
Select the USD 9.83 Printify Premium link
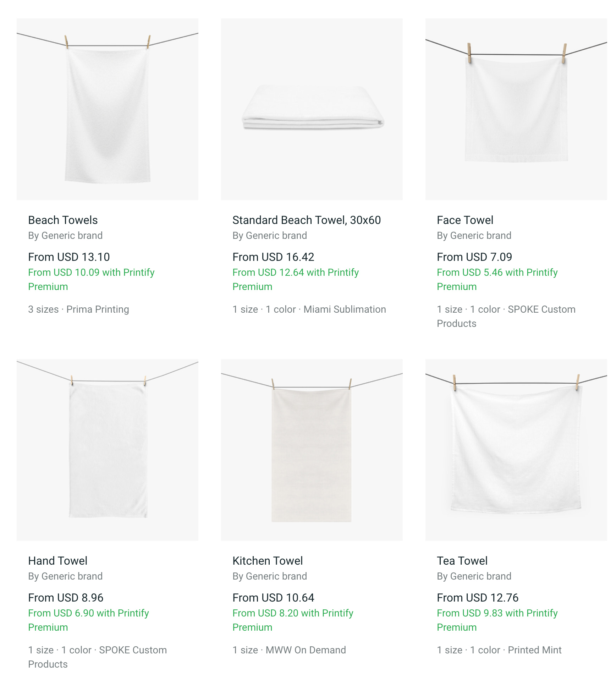point(497,613)
